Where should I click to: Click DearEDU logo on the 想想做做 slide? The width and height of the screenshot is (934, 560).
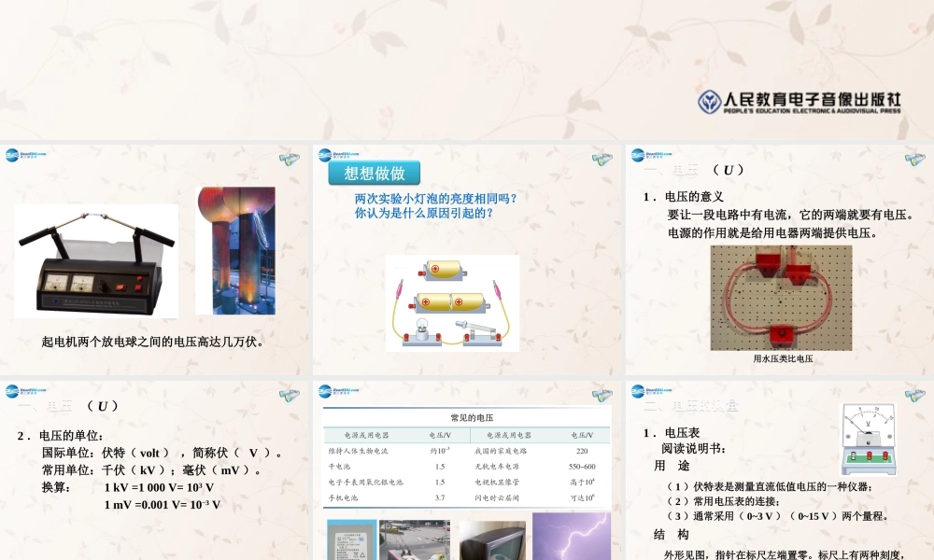tap(338, 155)
